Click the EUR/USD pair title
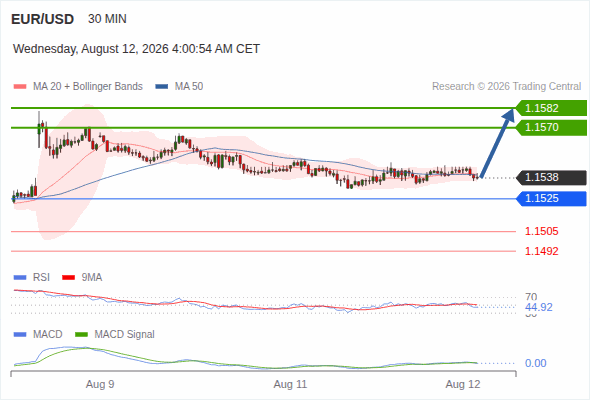 coord(42,19)
